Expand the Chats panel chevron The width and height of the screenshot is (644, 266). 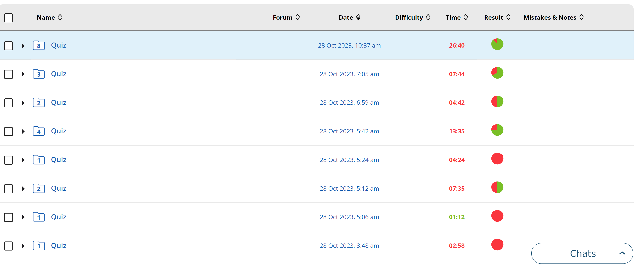click(622, 253)
